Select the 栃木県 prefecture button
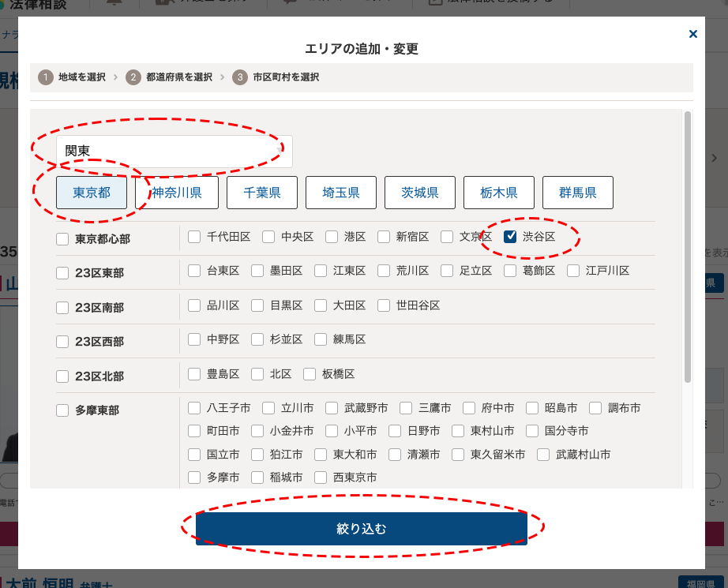The height and width of the screenshot is (588, 728). pyautogui.click(x=499, y=193)
